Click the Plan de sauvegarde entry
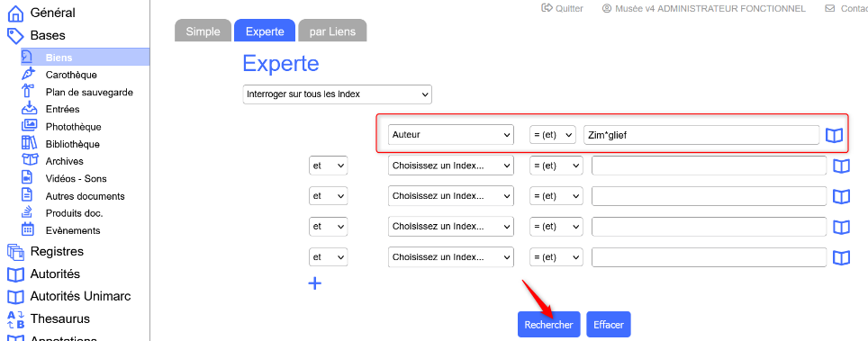The image size is (868, 341). point(89,92)
